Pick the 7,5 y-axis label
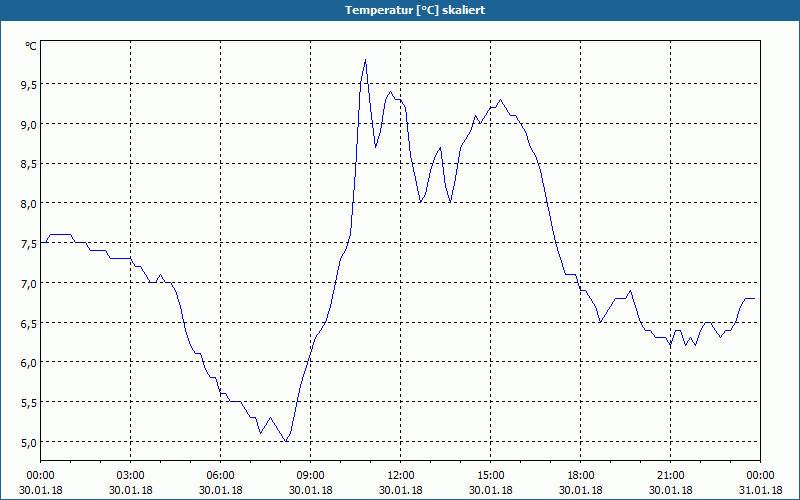Image resolution: width=800 pixels, height=500 pixels. (x=29, y=244)
